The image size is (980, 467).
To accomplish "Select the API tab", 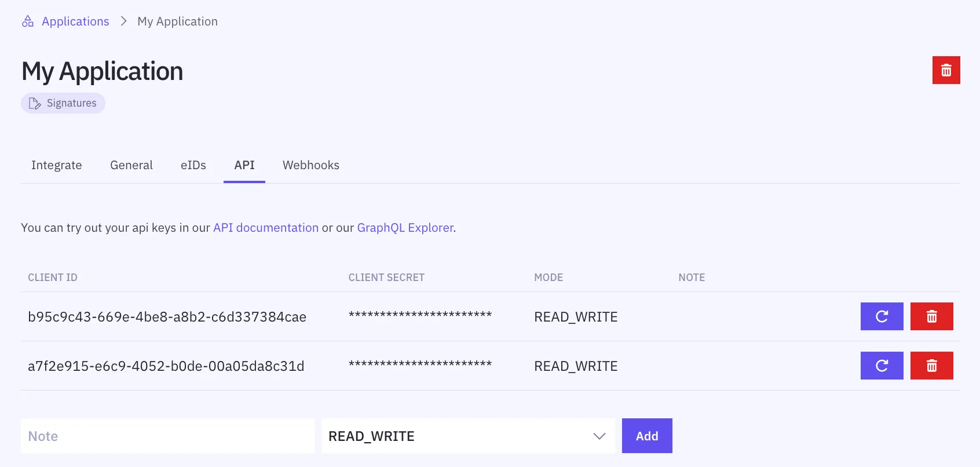I will coord(244,165).
